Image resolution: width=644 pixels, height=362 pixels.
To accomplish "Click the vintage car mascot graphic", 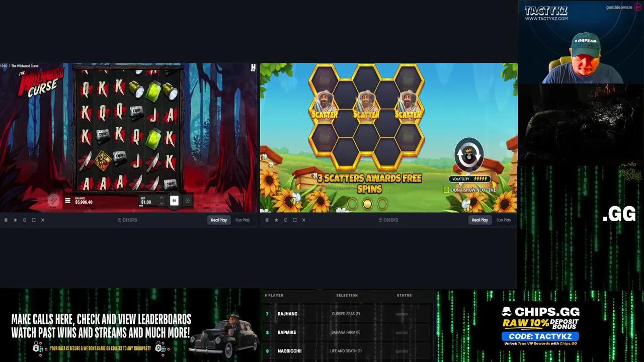I will click(x=223, y=334).
